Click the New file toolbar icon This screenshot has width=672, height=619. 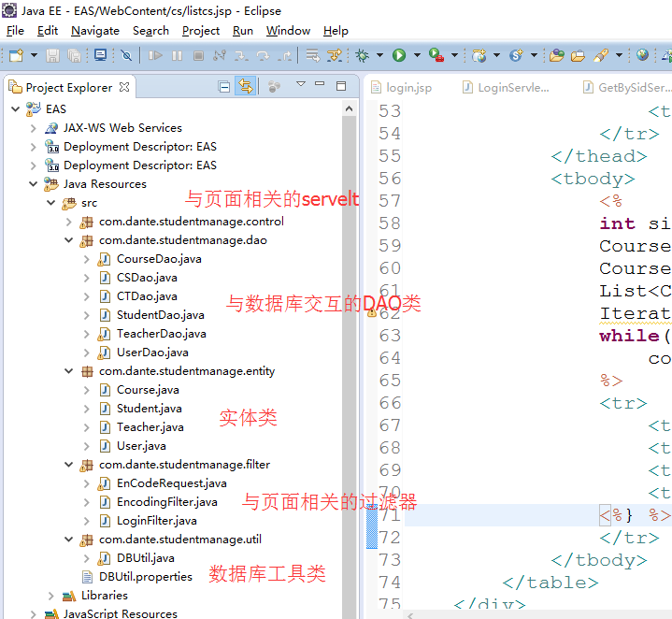coord(16,55)
